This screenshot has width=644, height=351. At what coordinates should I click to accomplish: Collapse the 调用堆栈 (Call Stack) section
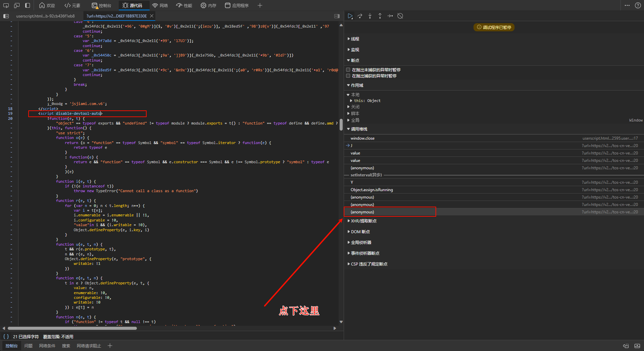click(x=357, y=129)
